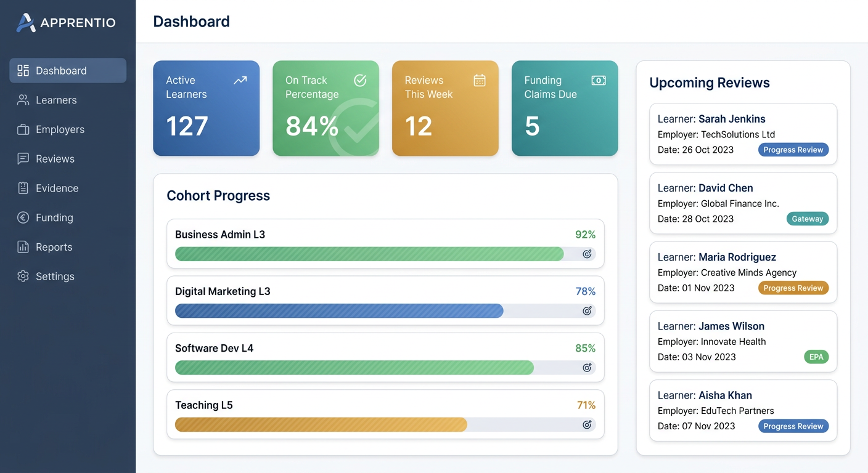Viewport: 868px width, 473px height.
Task: Click the Dashboard grid icon in sidebar
Action: (x=23, y=70)
